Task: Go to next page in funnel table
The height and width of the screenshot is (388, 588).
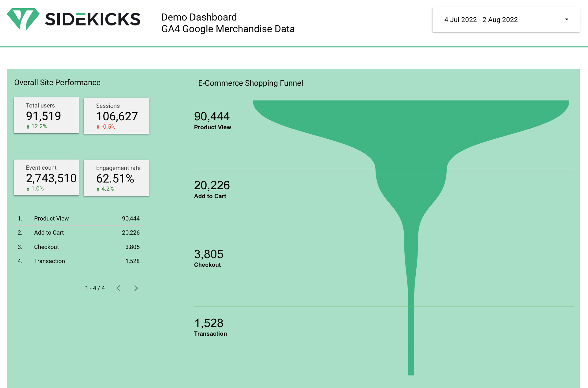Action: point(136,288)
